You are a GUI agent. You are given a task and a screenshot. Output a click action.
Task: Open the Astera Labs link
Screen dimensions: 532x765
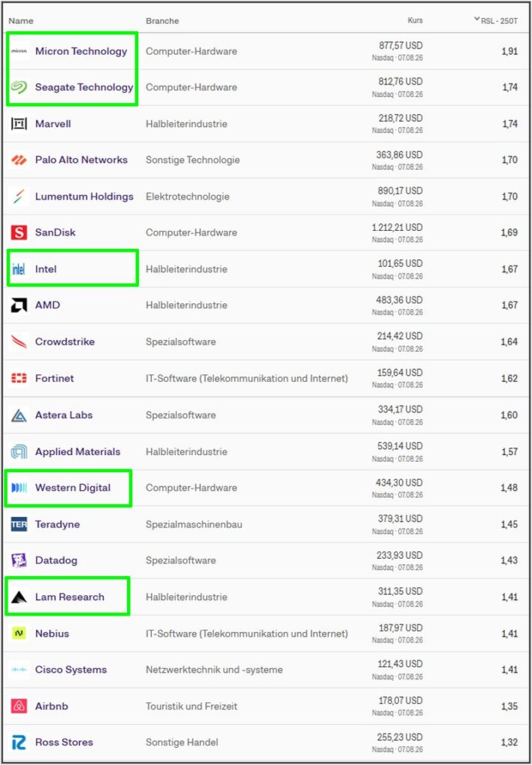(x=64, y=415)
